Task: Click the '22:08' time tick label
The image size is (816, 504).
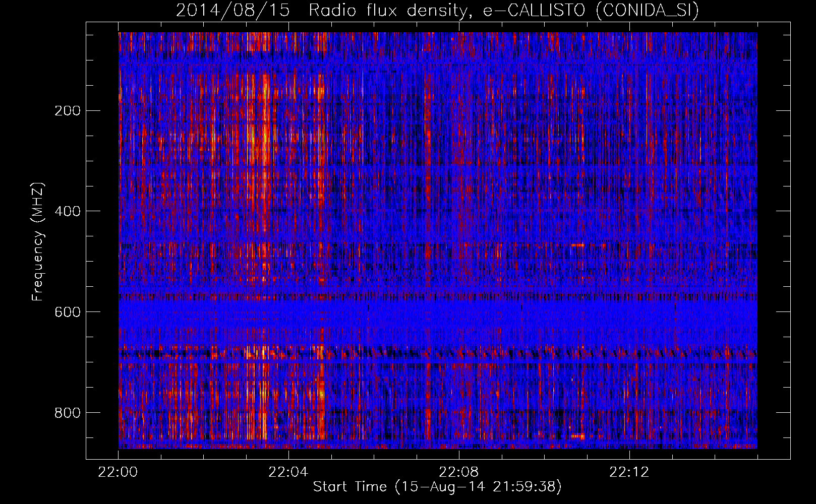Action: coord(459,472)
